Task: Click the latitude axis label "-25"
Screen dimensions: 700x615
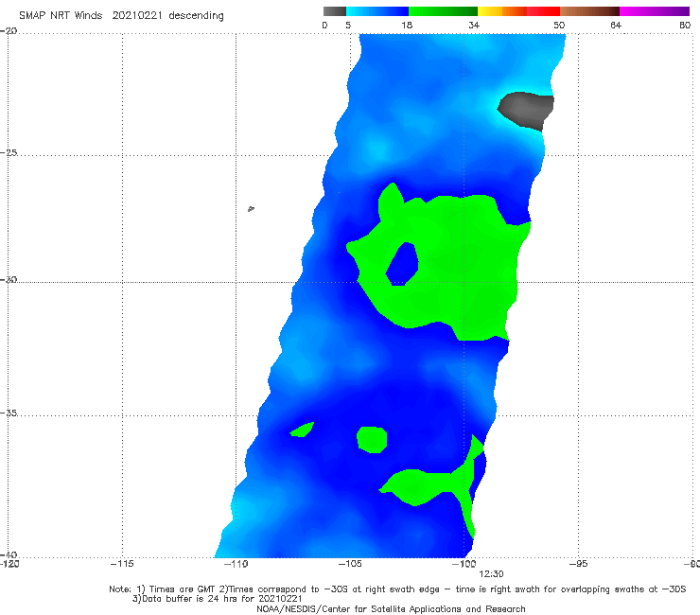Action: 9,153
